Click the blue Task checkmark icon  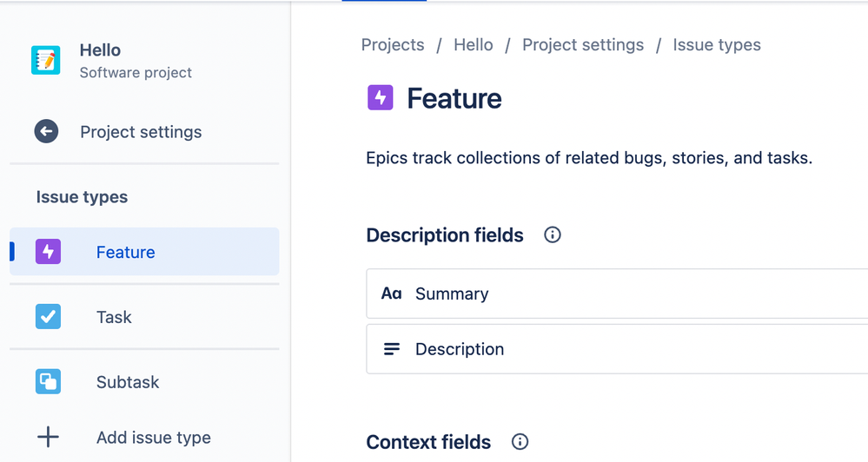tap(48, 317)
